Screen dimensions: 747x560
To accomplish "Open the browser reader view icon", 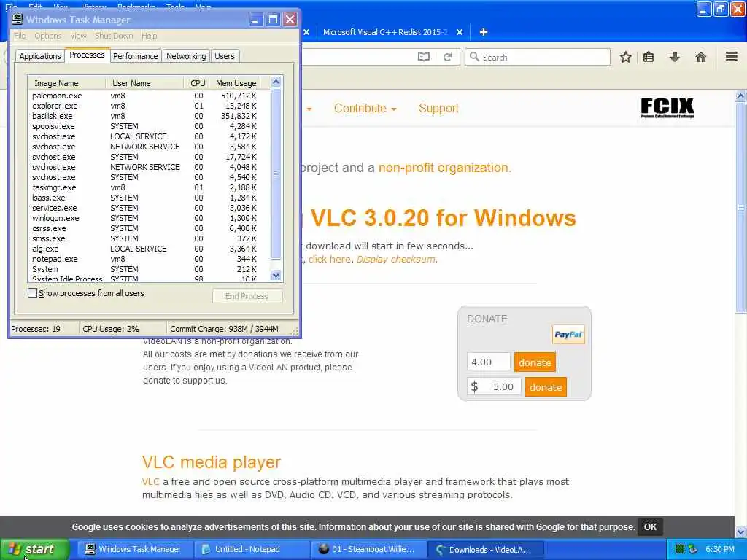I will point(424,57).
